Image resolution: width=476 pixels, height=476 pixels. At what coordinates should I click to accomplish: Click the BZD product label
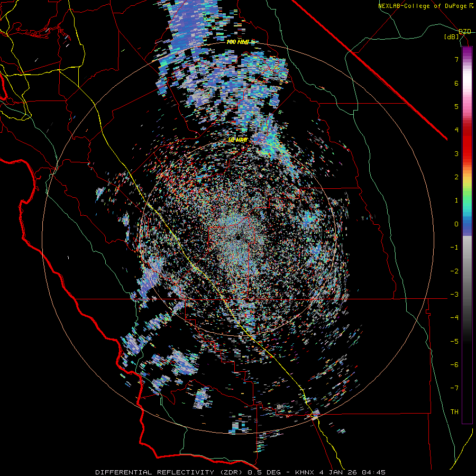[465, 32]
